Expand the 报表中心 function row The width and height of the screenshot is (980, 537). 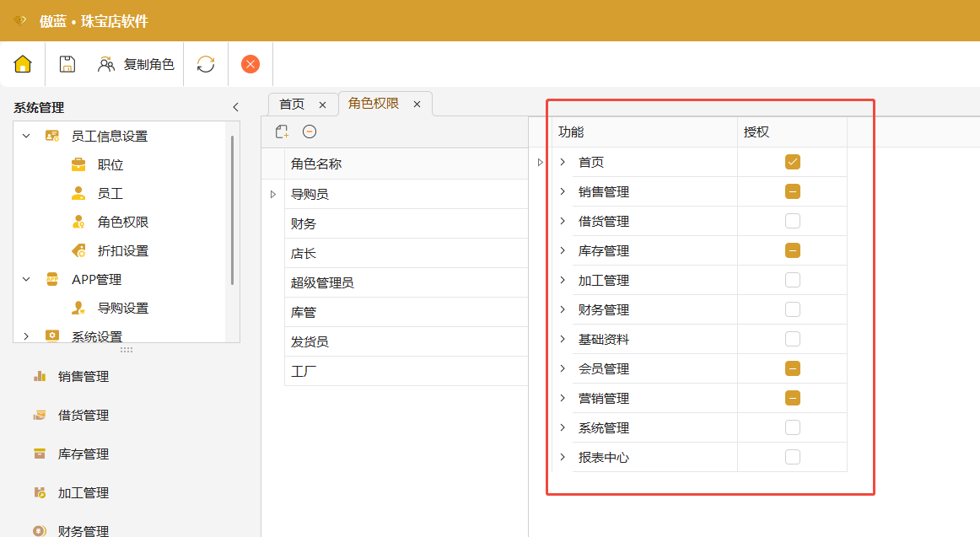click(563, 456)
